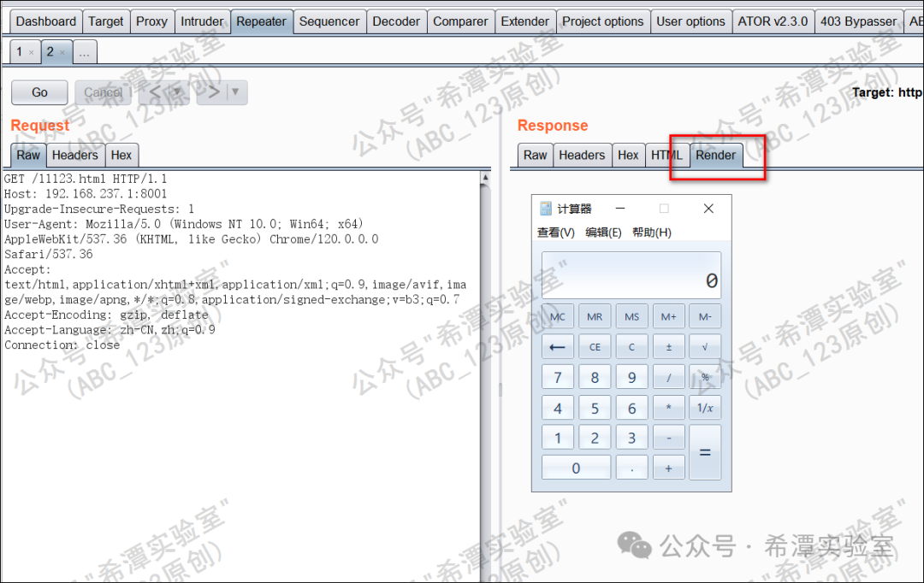Open calculator 编辑(E) menu
The height and width of the screenshot is (583, 924).
pyautogui.click(x=603, y=233)
